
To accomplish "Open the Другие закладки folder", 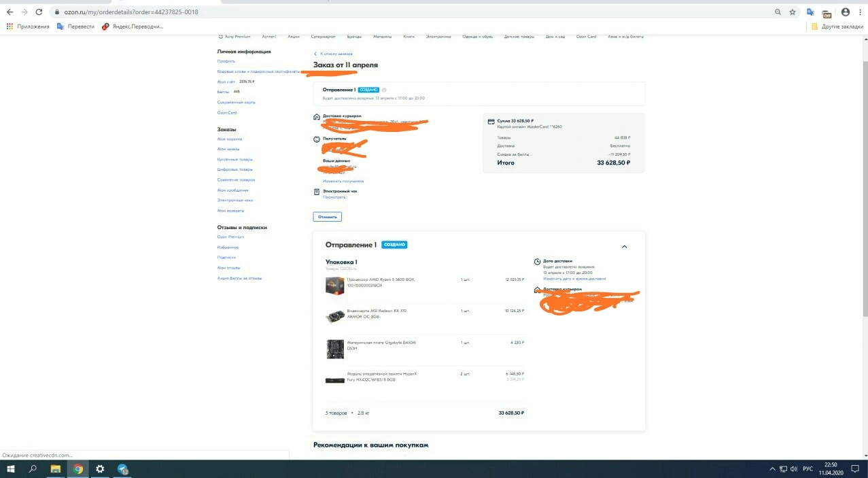I will click(837, 27).
